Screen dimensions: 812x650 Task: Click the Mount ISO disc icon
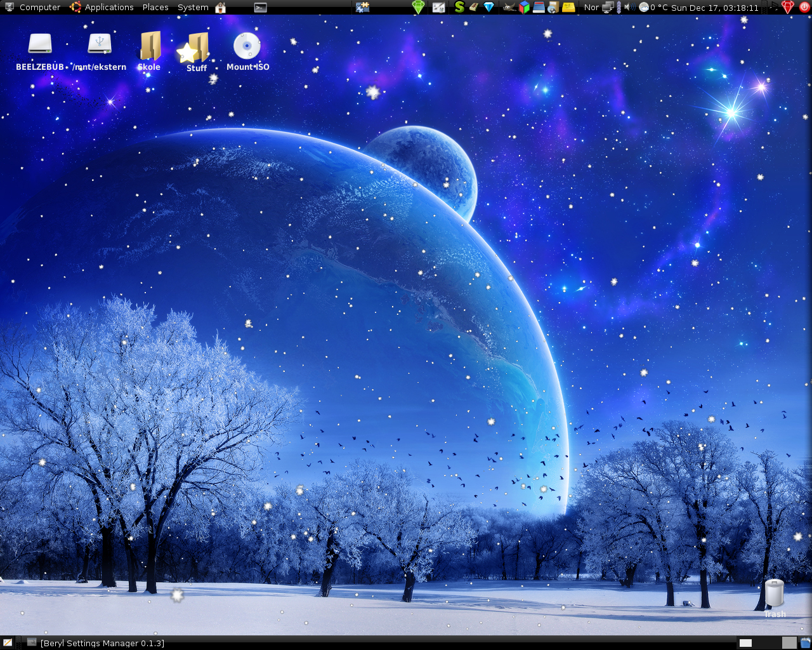pos(247,51)
